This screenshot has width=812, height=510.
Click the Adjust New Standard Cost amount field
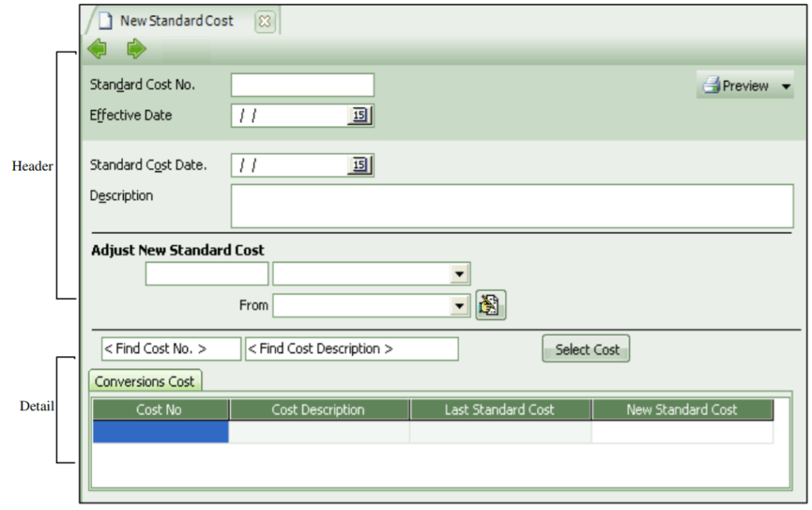click(207, 274)
